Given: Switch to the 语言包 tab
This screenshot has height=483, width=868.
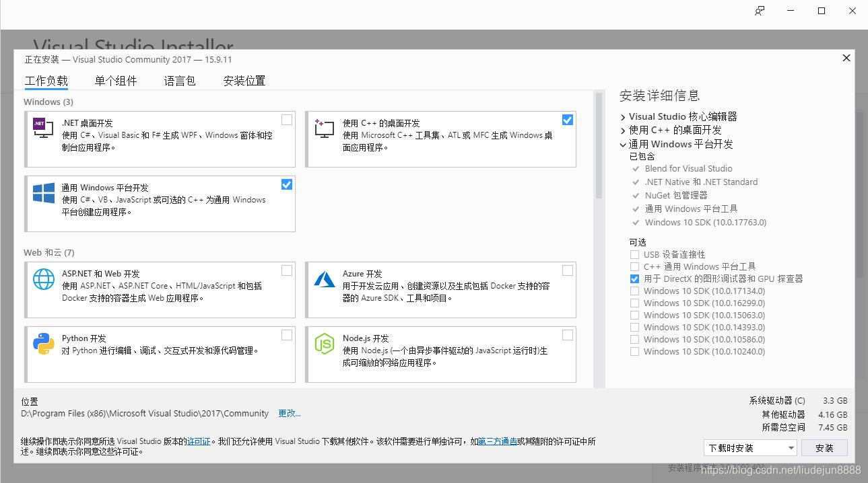Looking at the screenshot, I should [180, 81].
